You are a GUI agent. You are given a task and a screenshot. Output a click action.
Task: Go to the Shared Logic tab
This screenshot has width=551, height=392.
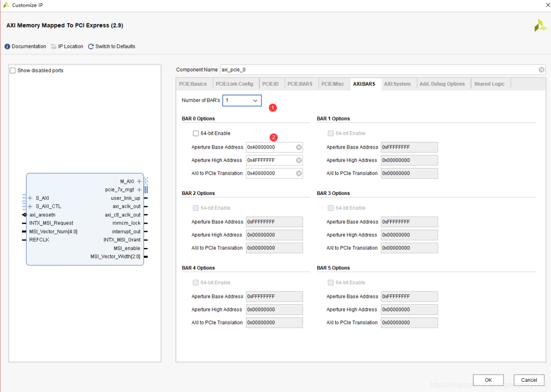pyautogui.click(x=489, y=84)
